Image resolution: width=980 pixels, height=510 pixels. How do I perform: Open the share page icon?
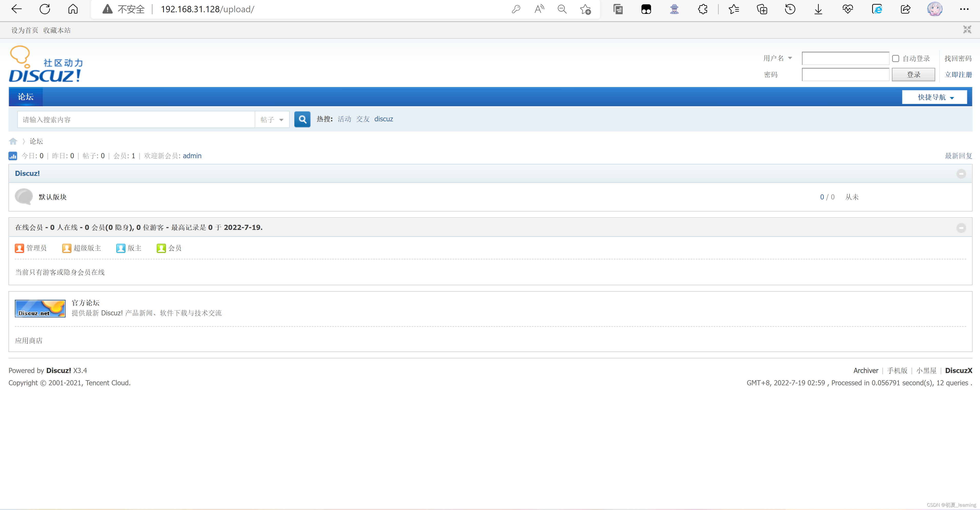pyautogui.click(x=906, y=9)
